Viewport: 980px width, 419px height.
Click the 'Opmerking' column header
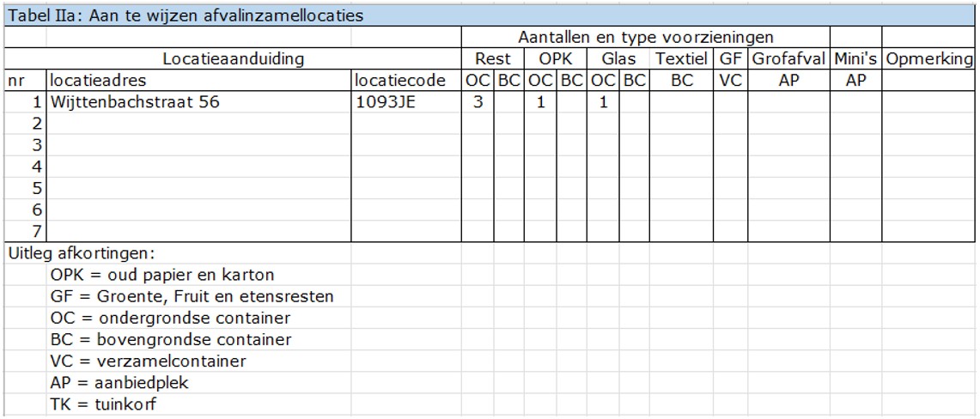pyautogui.click(x=928, y=59)
